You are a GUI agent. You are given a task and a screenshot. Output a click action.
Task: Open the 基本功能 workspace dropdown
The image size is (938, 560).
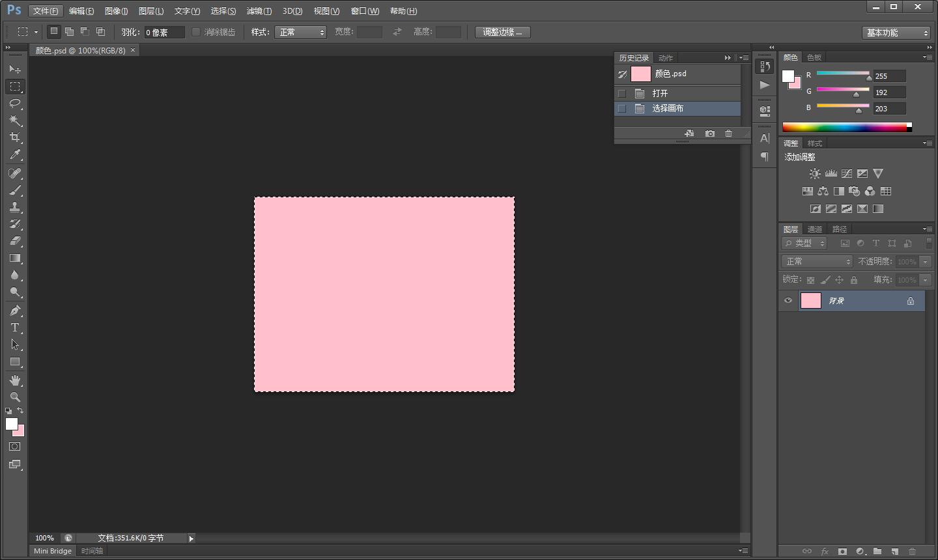[x=896, y=33]
